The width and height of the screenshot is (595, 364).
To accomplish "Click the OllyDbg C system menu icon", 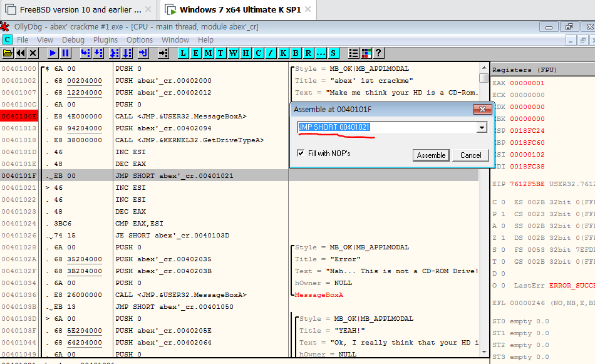I will 8,39.
